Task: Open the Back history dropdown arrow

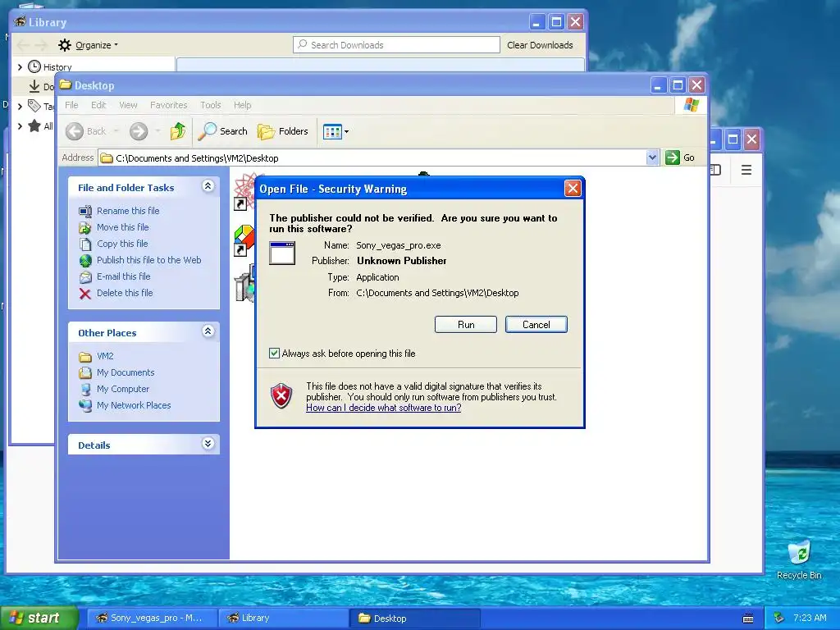Action: point(116,131)
